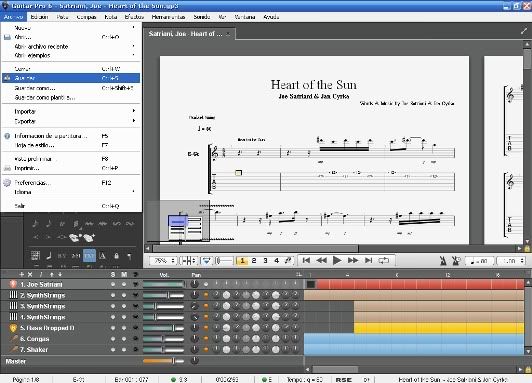
Task: Choose Guardar como… menu entry
Action: click(x=71, y=88)
